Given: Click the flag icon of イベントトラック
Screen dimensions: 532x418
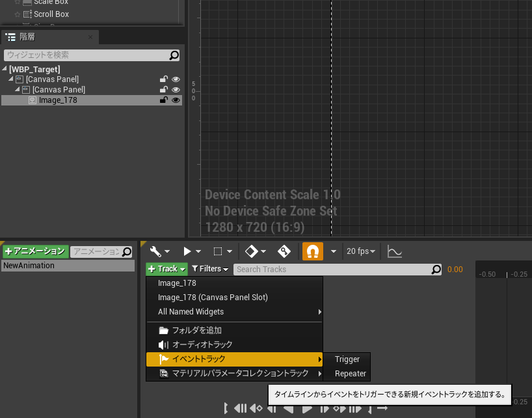Looking at the screenshot, I should [164, 359].
